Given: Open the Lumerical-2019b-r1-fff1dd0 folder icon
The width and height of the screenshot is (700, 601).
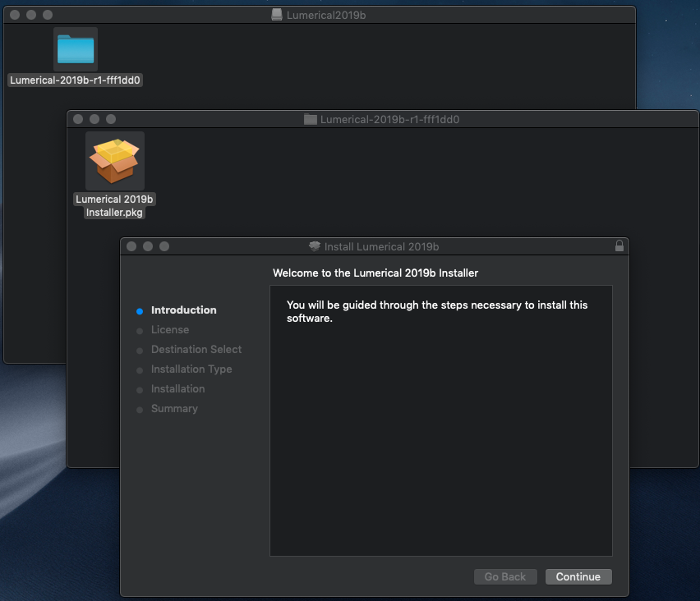Looking at the screenshot, I should pos(76,49).
